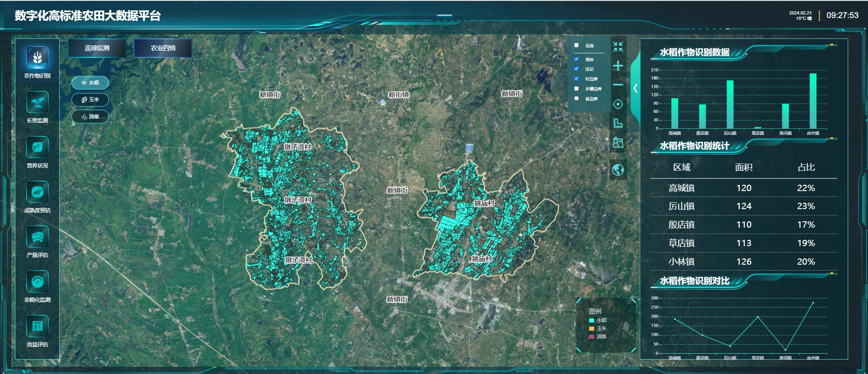Image resolution: width=868 pixels, height=374 pixels.
Task: Click the 油菜 purple legend swatch
Action: 591,337
